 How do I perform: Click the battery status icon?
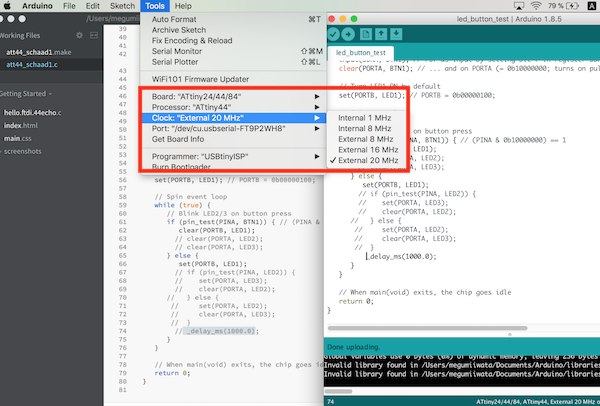coord(572,6)
